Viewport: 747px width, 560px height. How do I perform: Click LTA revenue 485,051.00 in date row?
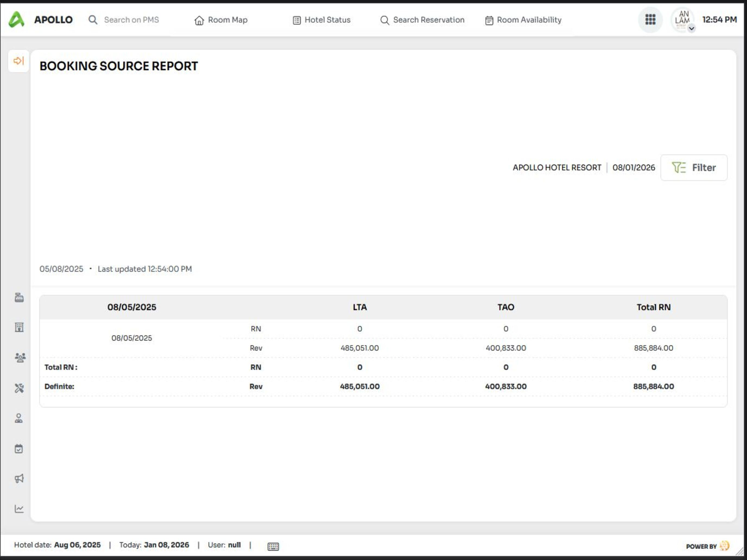coord(360,348)
